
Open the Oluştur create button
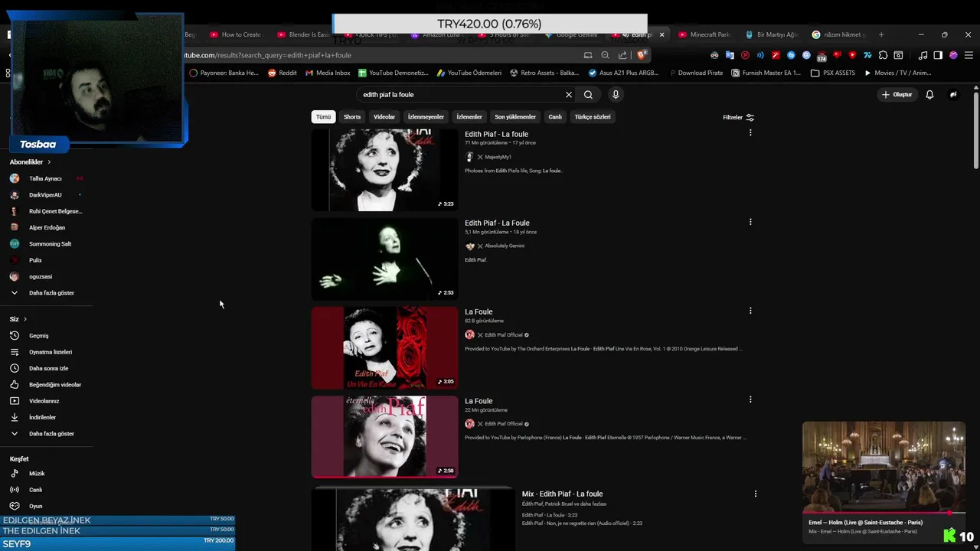(897, 95)
